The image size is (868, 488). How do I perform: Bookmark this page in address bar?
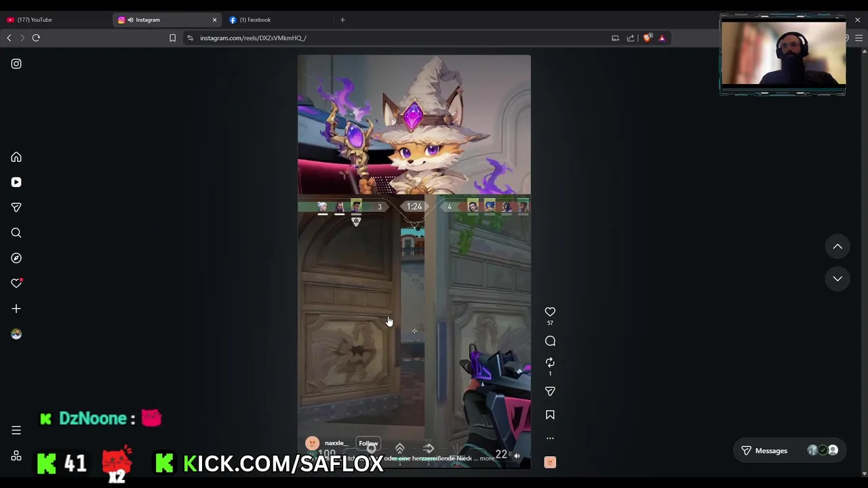pyautogui.click(x=172, y=38)
